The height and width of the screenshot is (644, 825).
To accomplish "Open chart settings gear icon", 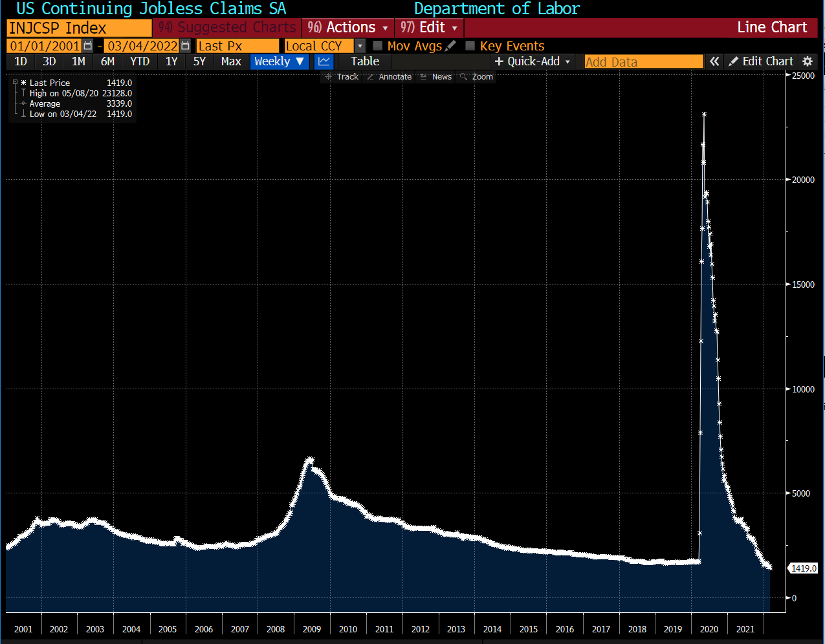I will point(807,61).
